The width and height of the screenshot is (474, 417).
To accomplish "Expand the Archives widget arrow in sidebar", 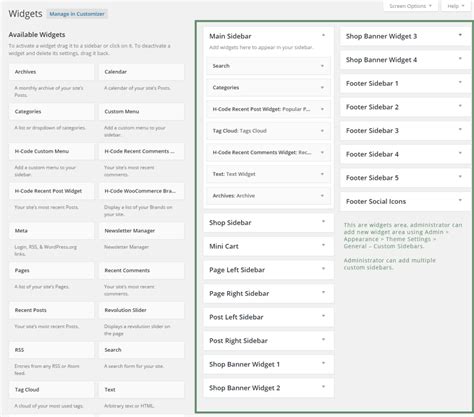I will [x=322, y=196].
